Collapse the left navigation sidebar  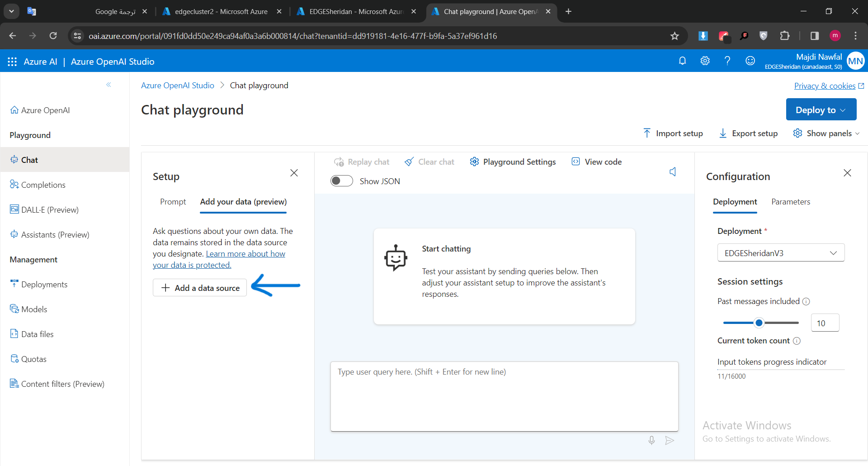click(x=108, y=85)
